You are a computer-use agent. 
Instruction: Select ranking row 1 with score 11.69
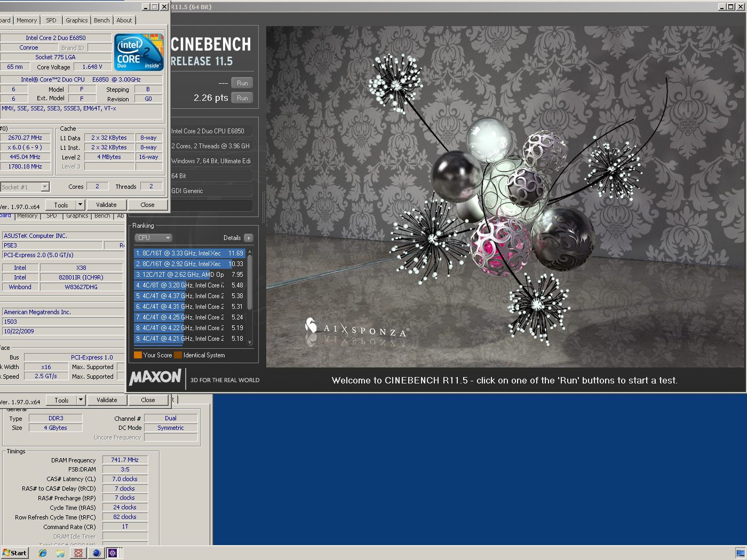pyautogui.click(x=189, y=253)
